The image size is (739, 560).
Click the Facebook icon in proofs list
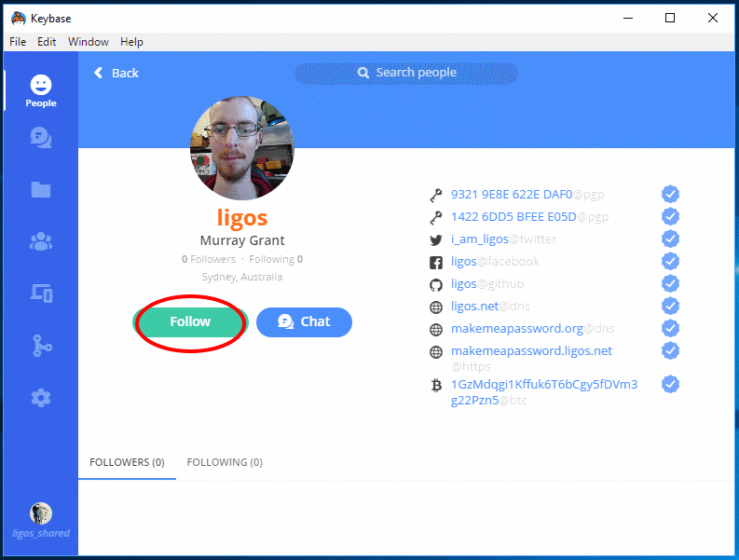click(x=436, y=263)
